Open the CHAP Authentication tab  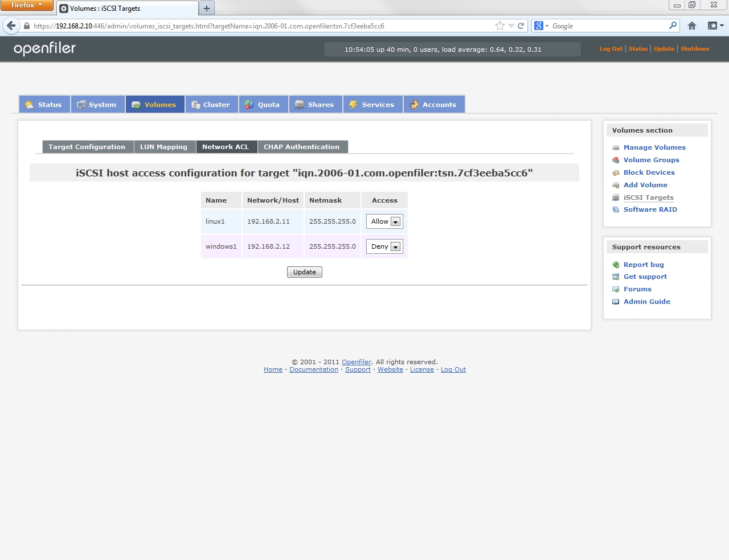301,147
